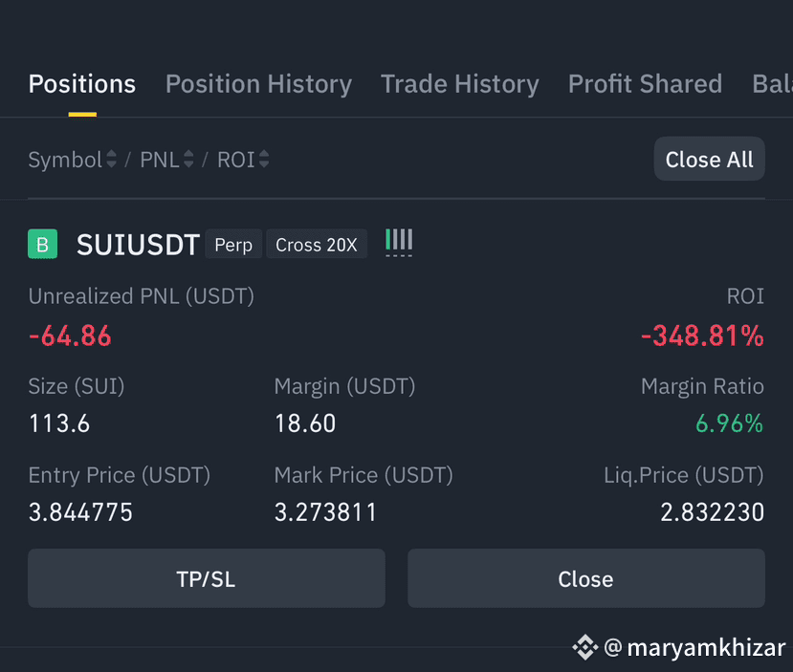This screenshot has width=793, height=672.
Task: Select the Positions tab
Action: 82,84
